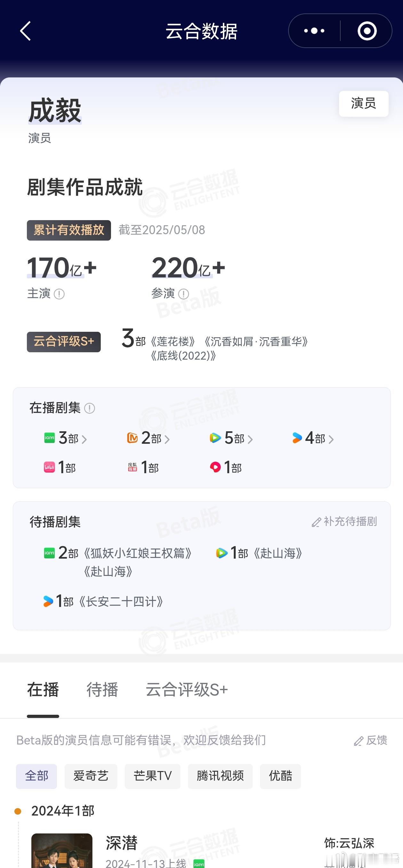Expand iQIYI 3部 airing list

pyautogui.click(x=66, y=438)
